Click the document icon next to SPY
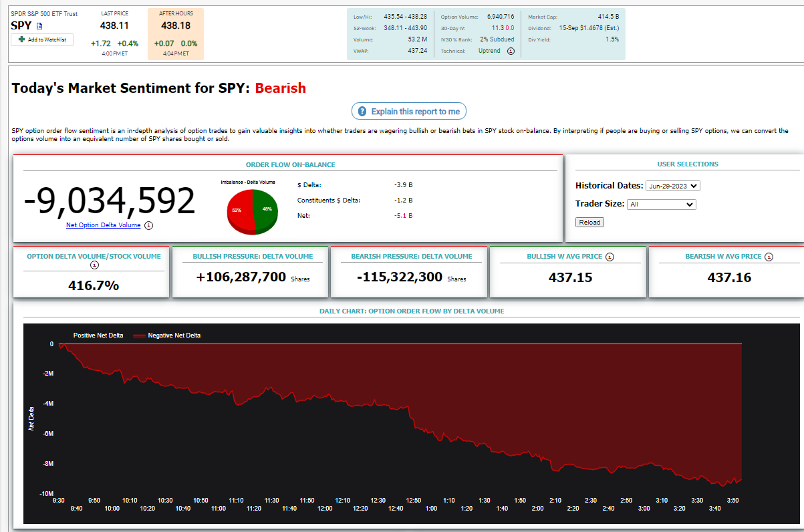 point(39,26)
